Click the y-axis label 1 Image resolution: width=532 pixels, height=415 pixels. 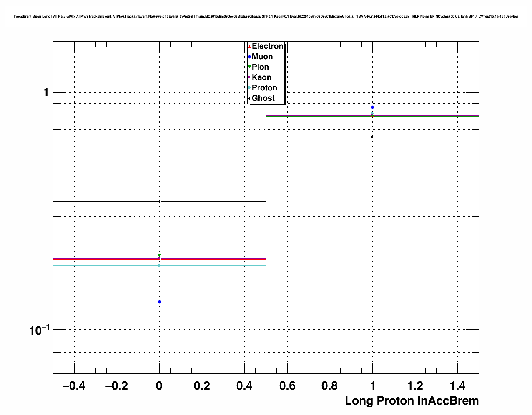click(46, 92)
